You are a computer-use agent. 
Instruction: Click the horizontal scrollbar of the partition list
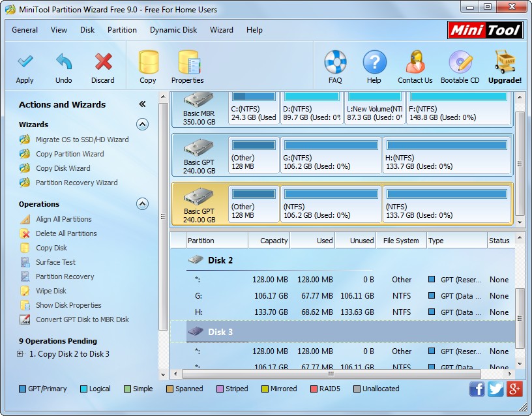(331, 374)
